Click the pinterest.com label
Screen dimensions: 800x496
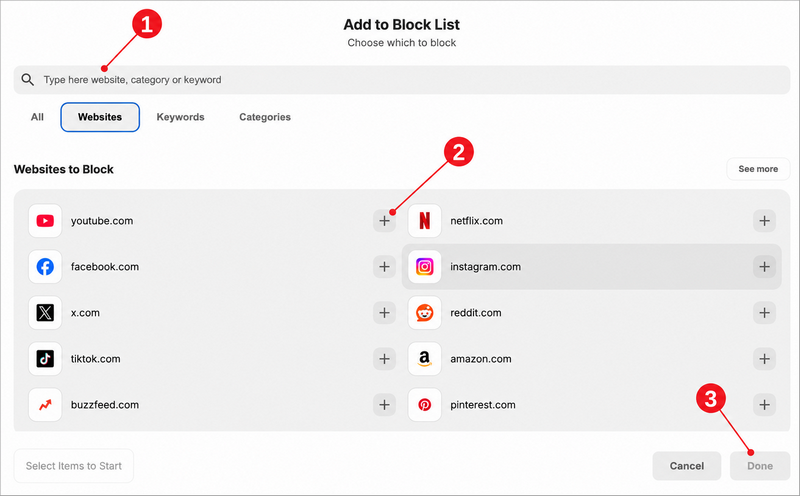(483, 405)
